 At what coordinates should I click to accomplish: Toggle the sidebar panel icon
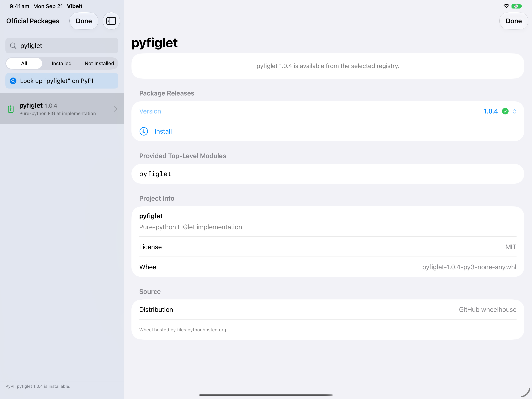(x=111, y=21)
